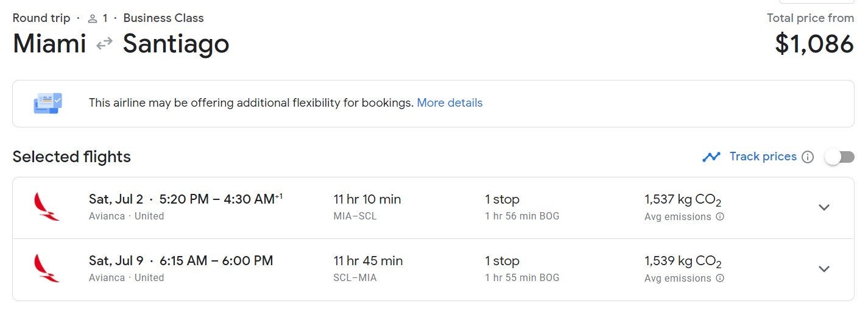Click the Track prices trend line icon
Viewport: 868px width, 317px height.
tap(711, 157)
